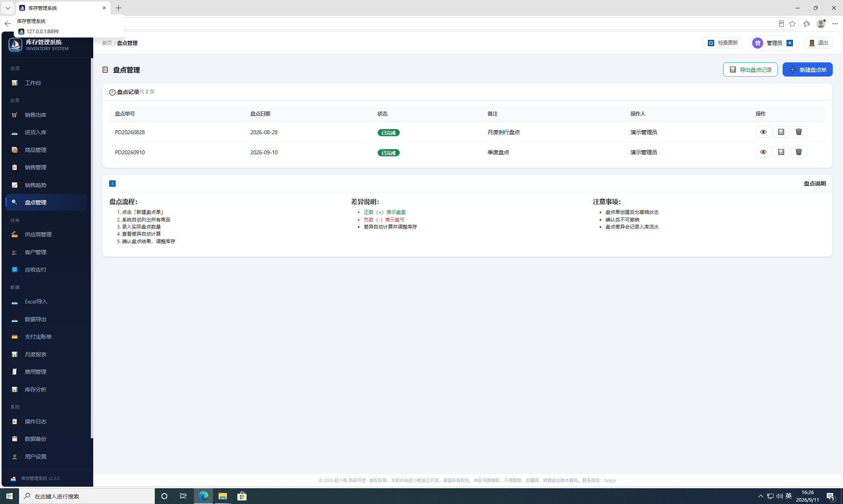The image size is (843, 504).
Task: Click the blue info icon in 盘点说明 panel
Action: coord(112,184)
